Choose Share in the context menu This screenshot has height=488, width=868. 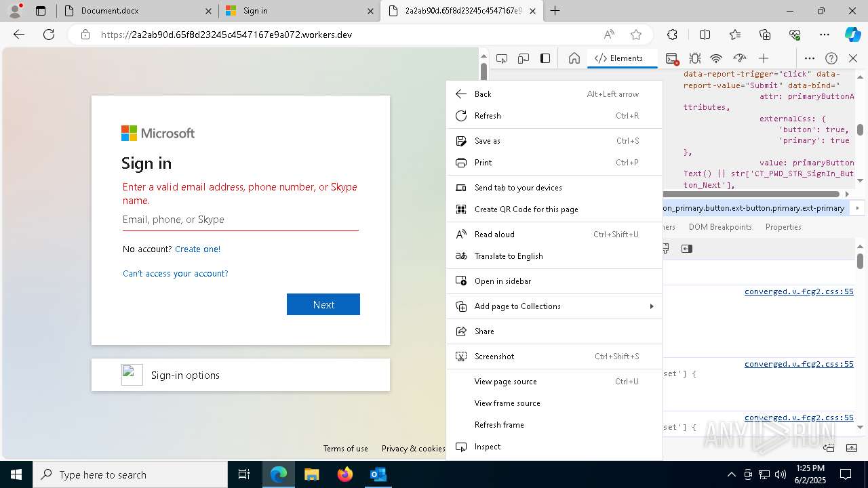click(x=554, y=331)
